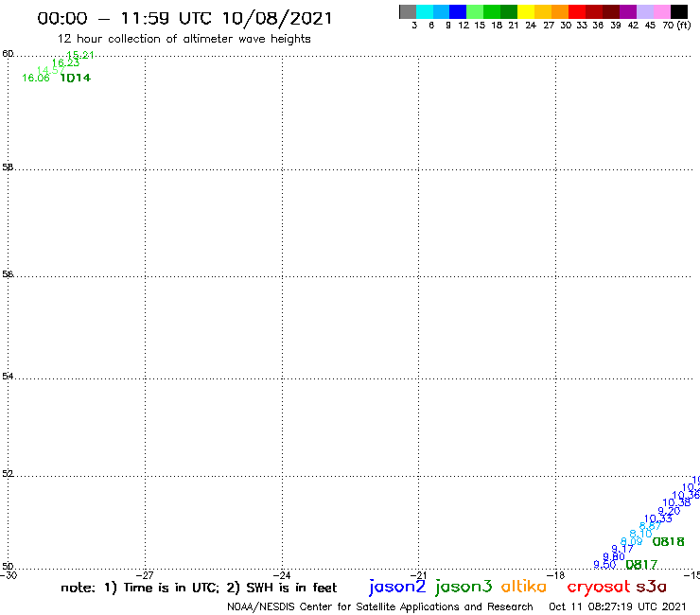Image resolution: width=700 pixels, height=615 pixels.
Task: Click the '10.38' wave height reading
Action: (x=676, y=503)
